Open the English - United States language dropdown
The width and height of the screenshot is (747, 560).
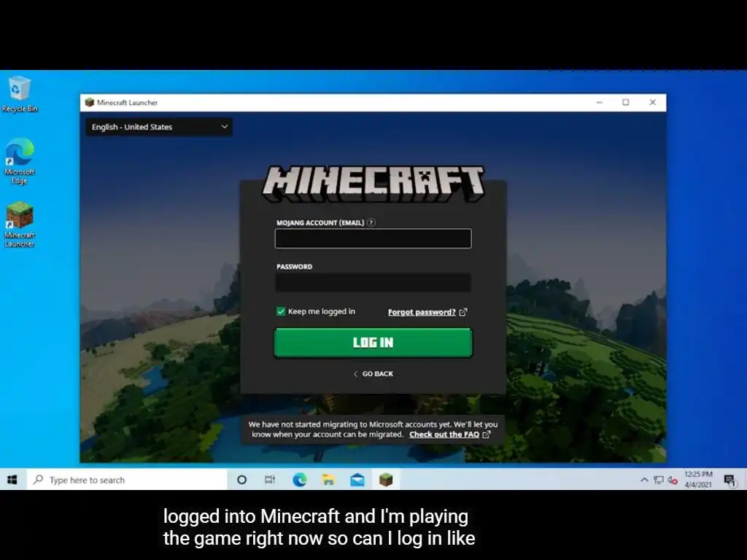pyautogui.click(x=159, y=127)
